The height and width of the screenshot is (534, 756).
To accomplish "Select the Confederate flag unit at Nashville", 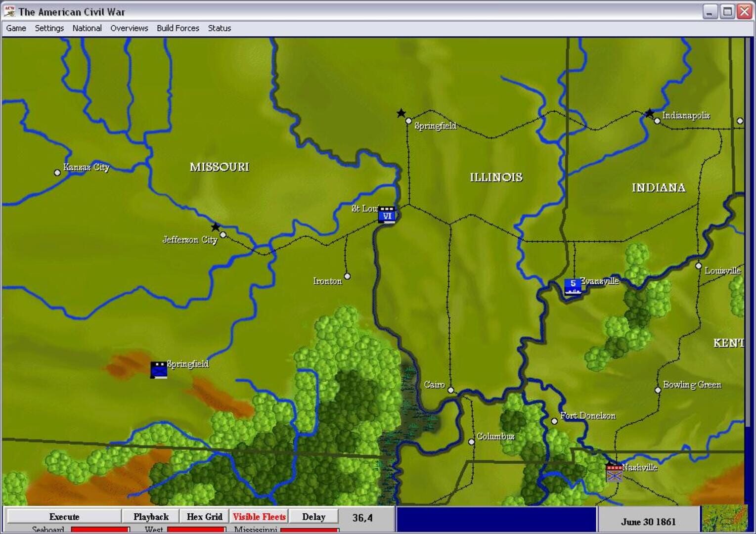I will 614,471.
